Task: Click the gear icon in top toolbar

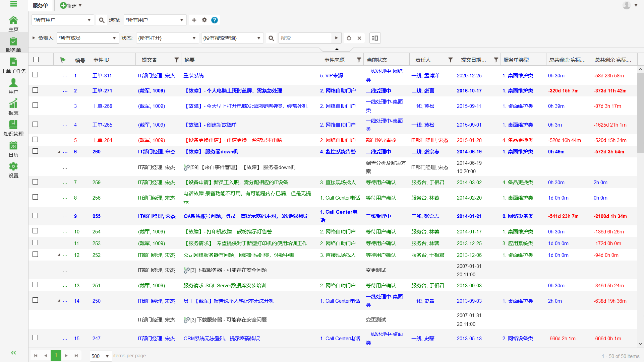Action: coord(204,20)
